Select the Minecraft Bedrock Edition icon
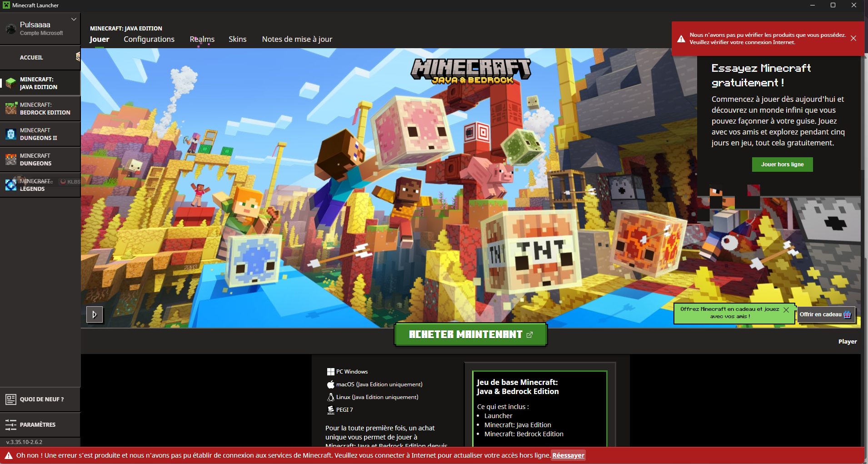This screenshot has height=464, width=868. (x=11, y=109)
